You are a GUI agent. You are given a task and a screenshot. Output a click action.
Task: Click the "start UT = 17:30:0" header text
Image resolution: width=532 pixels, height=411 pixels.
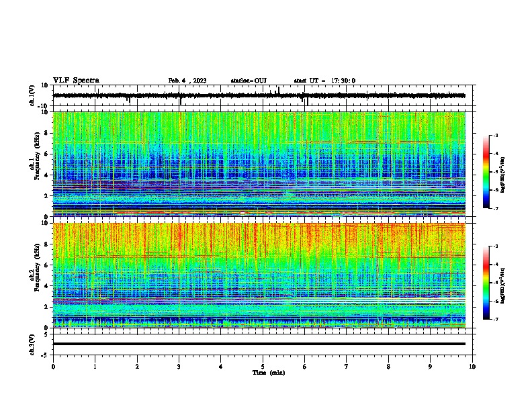tap(324, 81)
